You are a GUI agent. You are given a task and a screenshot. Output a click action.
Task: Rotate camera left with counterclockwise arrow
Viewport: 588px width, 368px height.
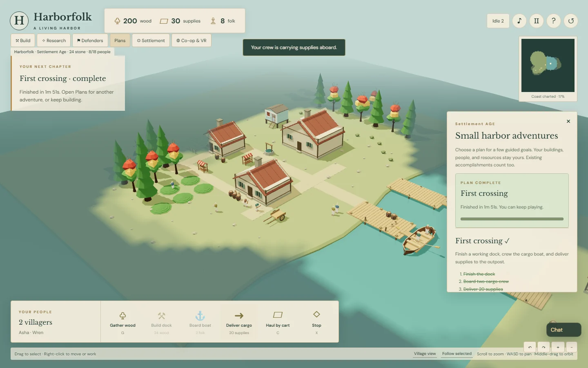click(530, 347)
